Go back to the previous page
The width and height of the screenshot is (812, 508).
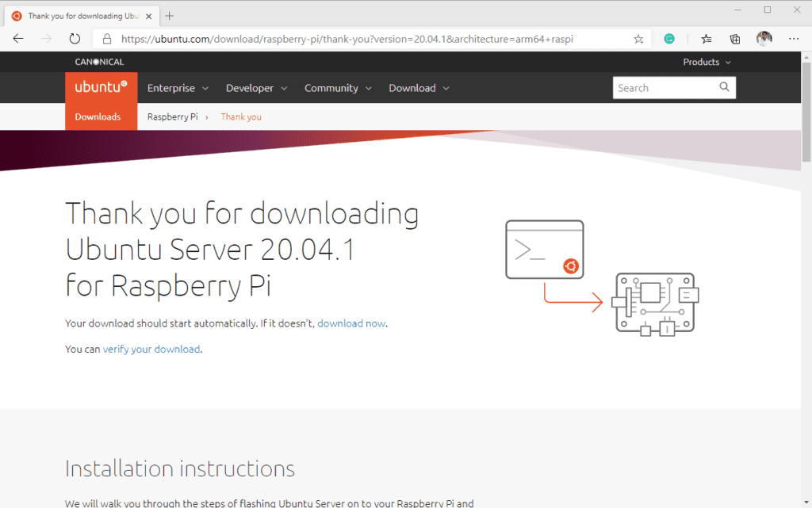(18, 39)
